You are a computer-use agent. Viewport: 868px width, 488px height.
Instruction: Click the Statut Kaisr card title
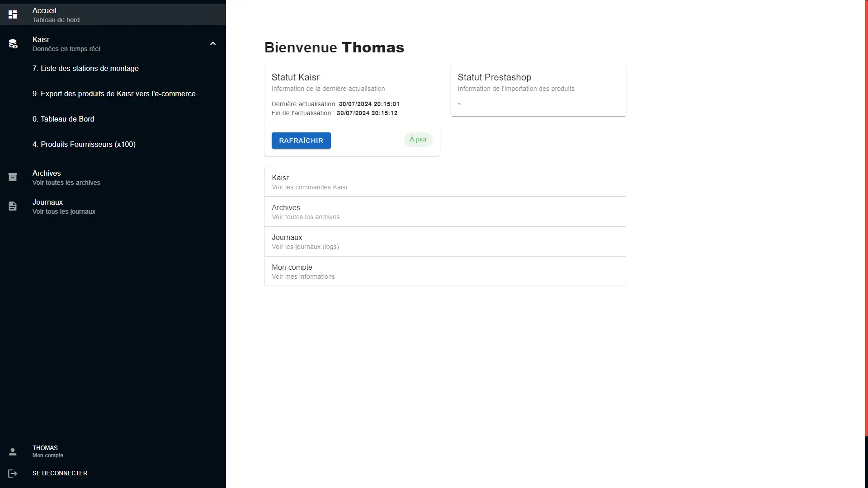[295, 77]
